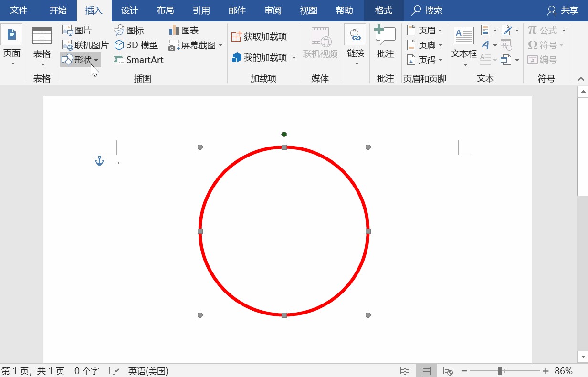Insert WordArt with the slanted A icon

(485, 45)
